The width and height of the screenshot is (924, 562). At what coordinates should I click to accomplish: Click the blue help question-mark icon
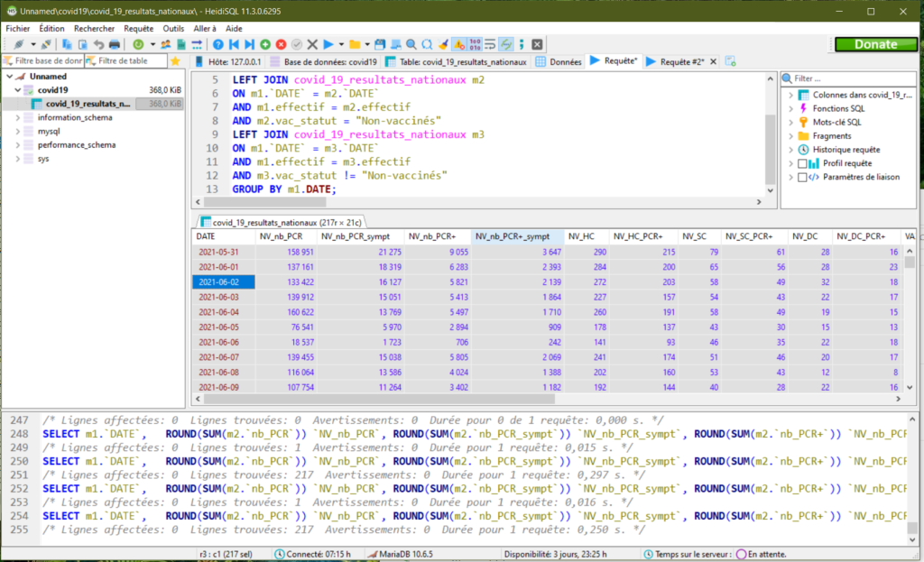click(x=218, y=44)
